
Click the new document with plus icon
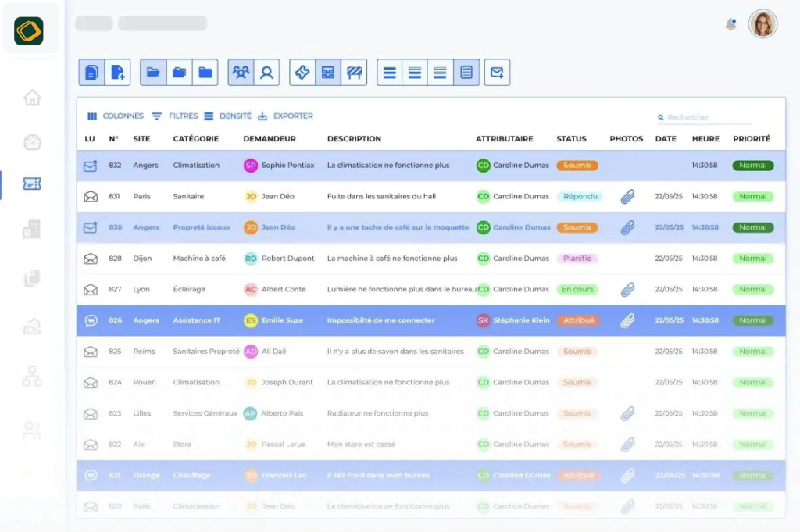(118, 73)
